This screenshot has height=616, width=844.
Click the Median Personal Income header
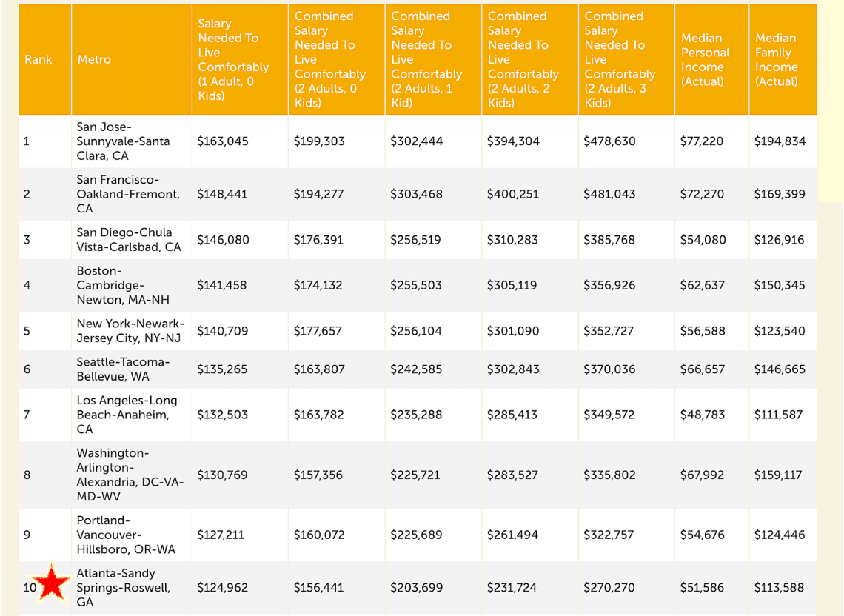705,59
